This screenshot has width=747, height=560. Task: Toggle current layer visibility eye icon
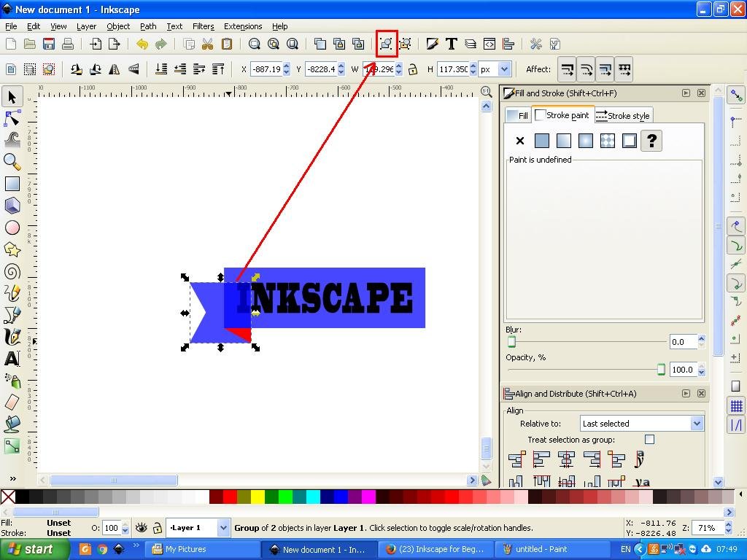click(141, 528)
